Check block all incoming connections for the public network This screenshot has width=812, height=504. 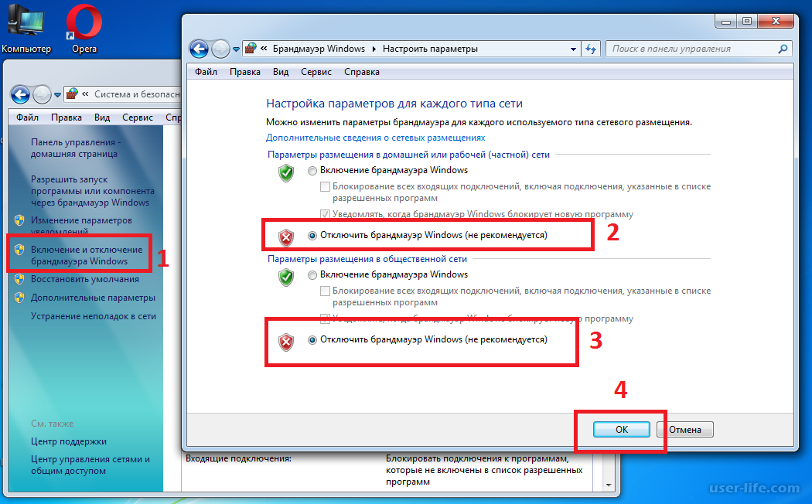(326, 291)
